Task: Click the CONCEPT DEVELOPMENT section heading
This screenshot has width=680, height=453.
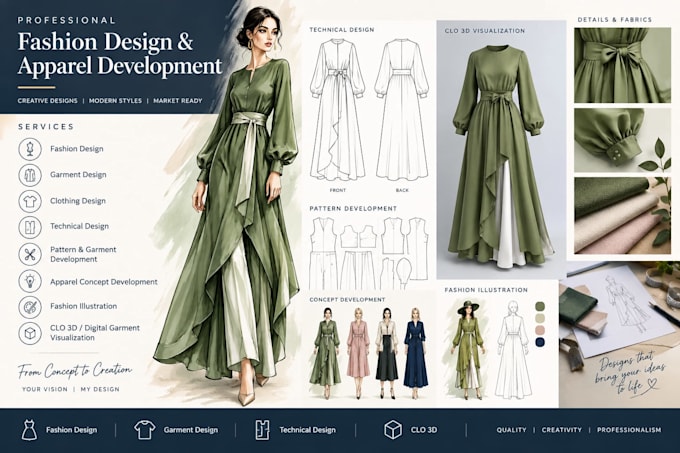Action: (347, 300)
